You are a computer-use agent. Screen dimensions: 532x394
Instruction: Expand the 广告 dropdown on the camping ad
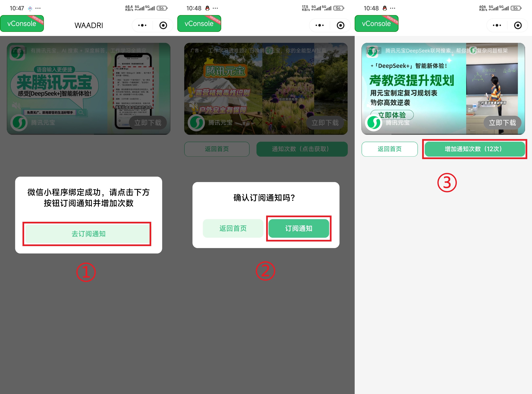point(196,51)
